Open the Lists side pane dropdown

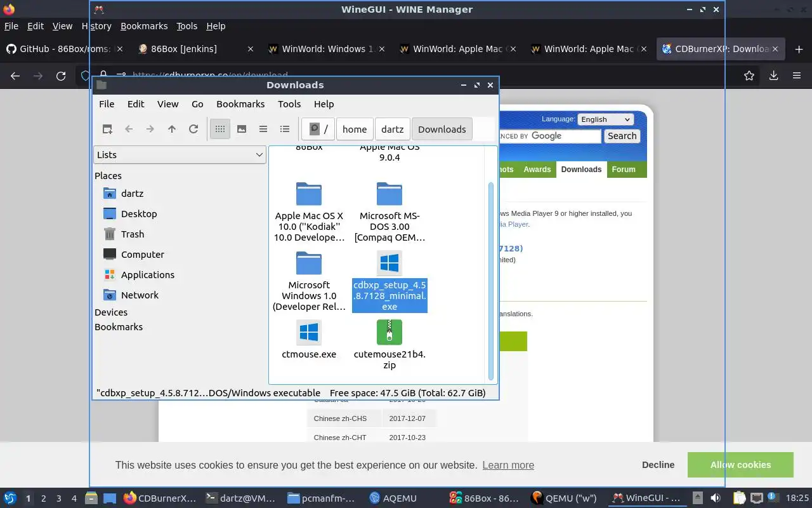180,154
